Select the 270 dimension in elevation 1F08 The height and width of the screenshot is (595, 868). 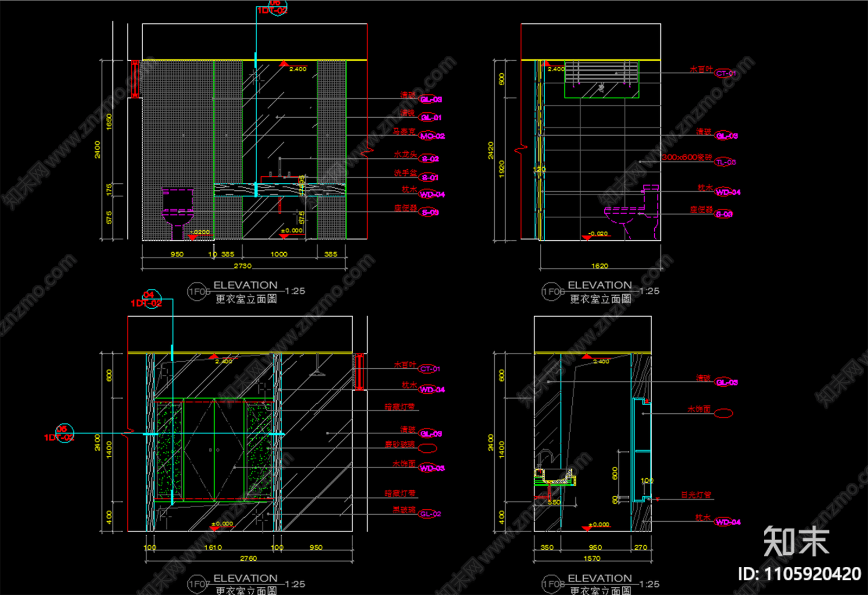pos(641,547)
